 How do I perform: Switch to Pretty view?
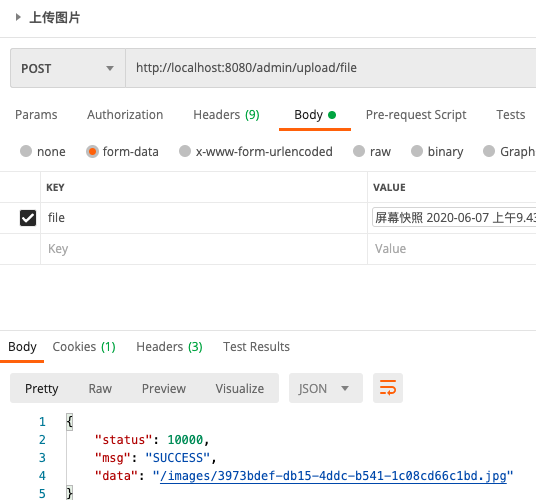pyautogui.click(x=42, y=389)
